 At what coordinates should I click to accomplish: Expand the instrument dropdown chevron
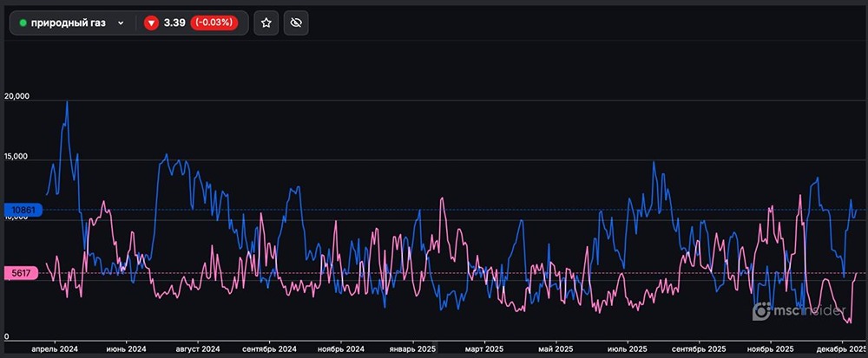tap(121, 23)
